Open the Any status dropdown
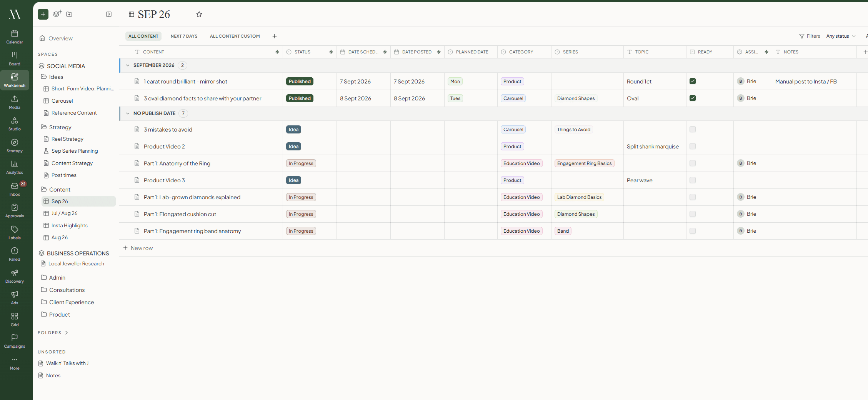This screenshot has width=868, height=400. pos(841,36)
